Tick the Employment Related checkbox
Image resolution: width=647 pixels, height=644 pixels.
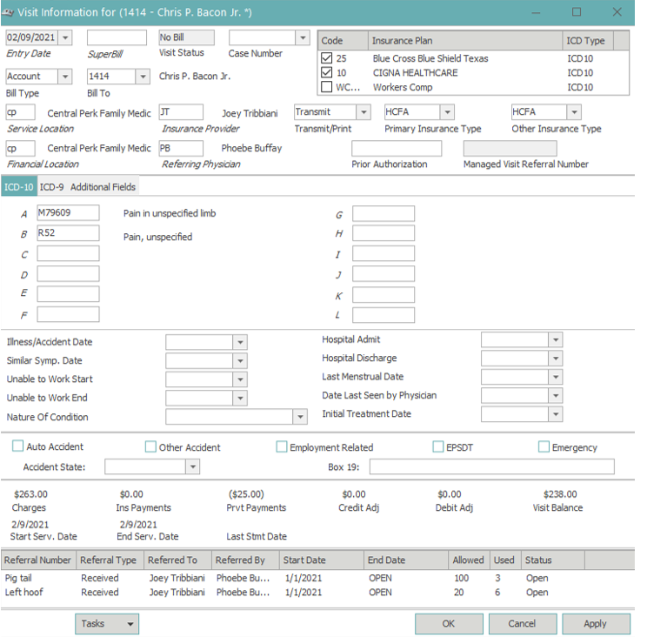[x=281, y=446]
